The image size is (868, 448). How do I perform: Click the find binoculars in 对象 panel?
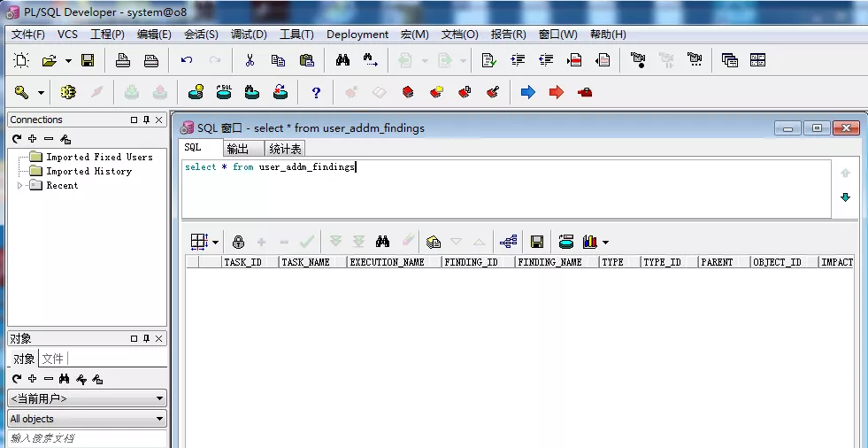tap(65, 379)
